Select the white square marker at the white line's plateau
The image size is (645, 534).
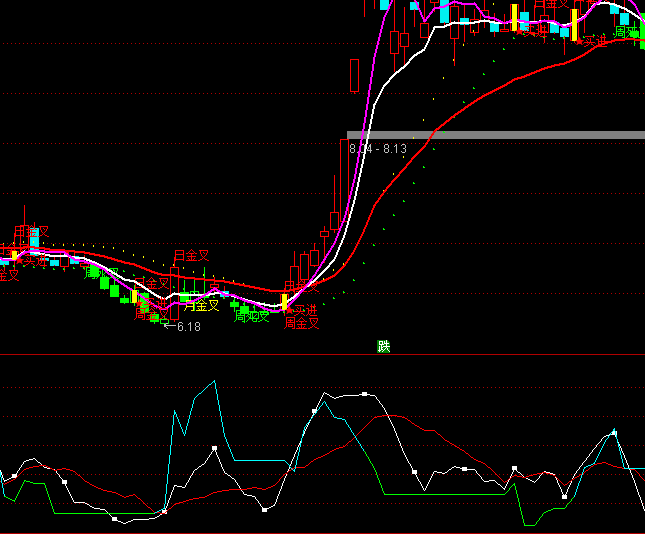coord(366,395)
